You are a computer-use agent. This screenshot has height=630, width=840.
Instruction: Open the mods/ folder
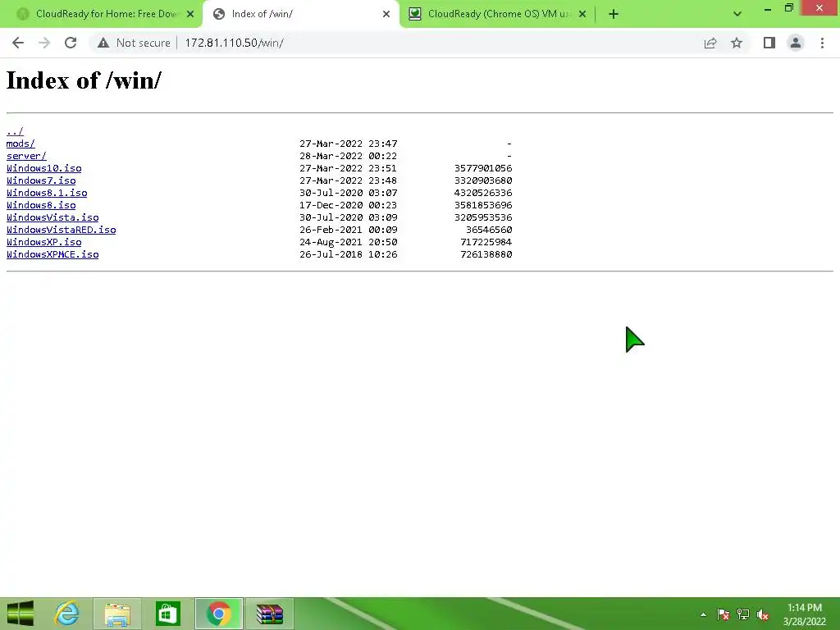click(x=21, y=144)
